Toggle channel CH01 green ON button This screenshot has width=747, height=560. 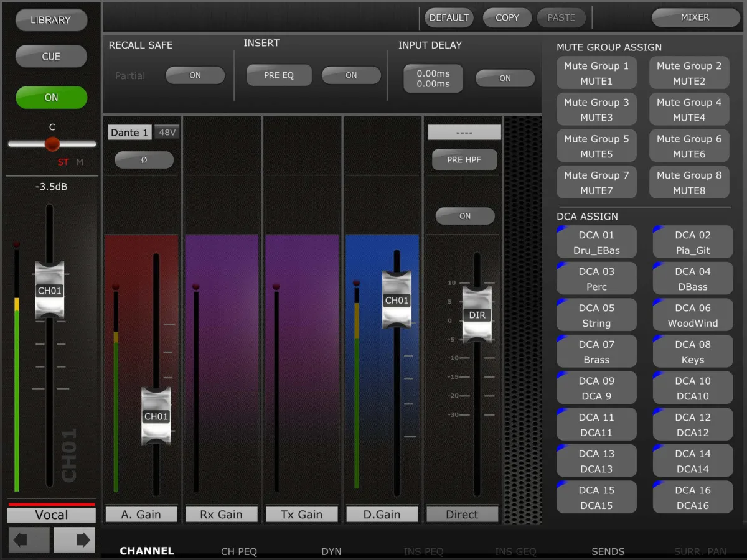coord(51,97)
